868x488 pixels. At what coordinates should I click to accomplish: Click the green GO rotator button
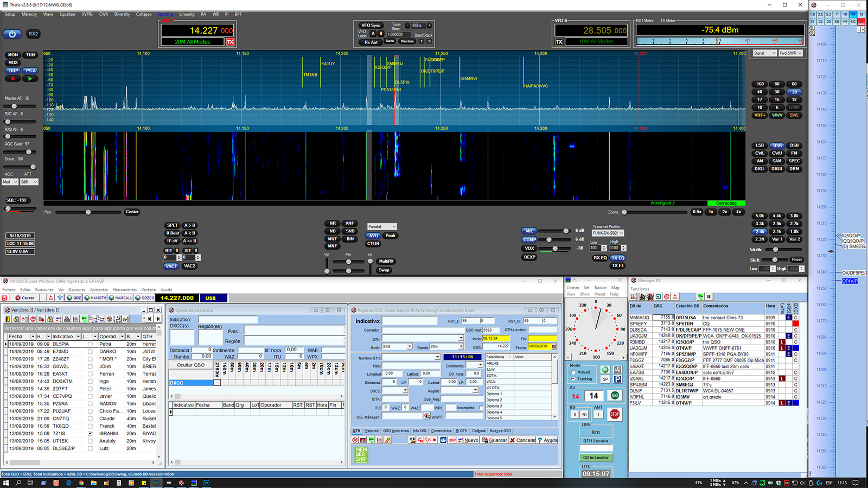[615, 396]
